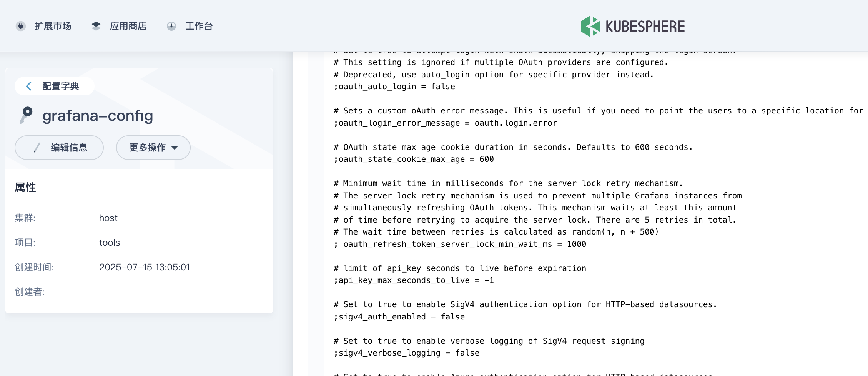This screenshot has height=376, width=868.
Task: Switch to 应用商店 from the top bar
Action: (128, 26)
